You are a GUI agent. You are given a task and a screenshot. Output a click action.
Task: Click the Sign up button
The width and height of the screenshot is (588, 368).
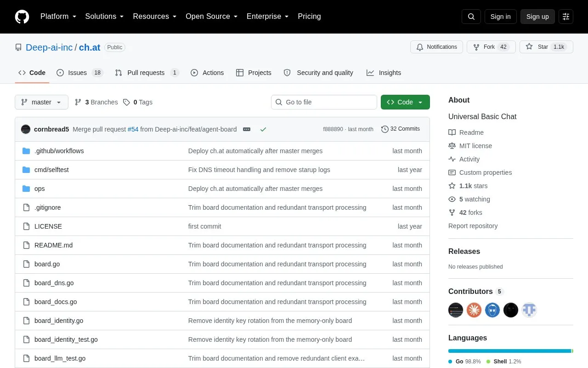pyautogui.click(x=537, y=17)
